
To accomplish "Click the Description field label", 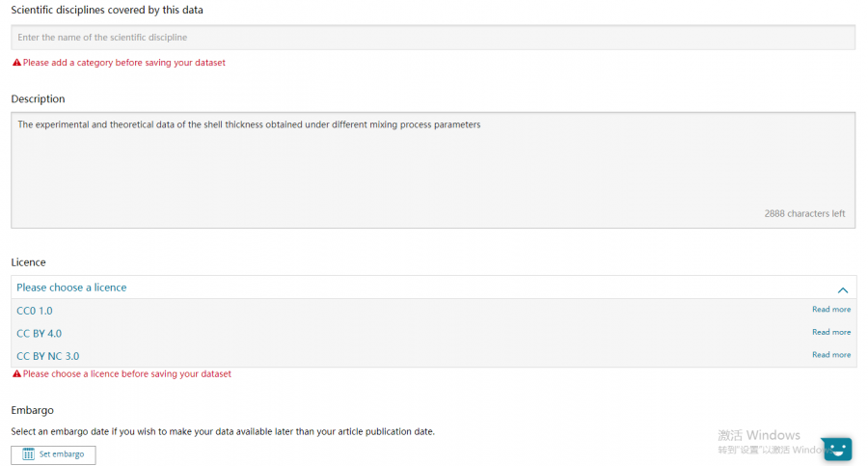I will tap(38, 99).
